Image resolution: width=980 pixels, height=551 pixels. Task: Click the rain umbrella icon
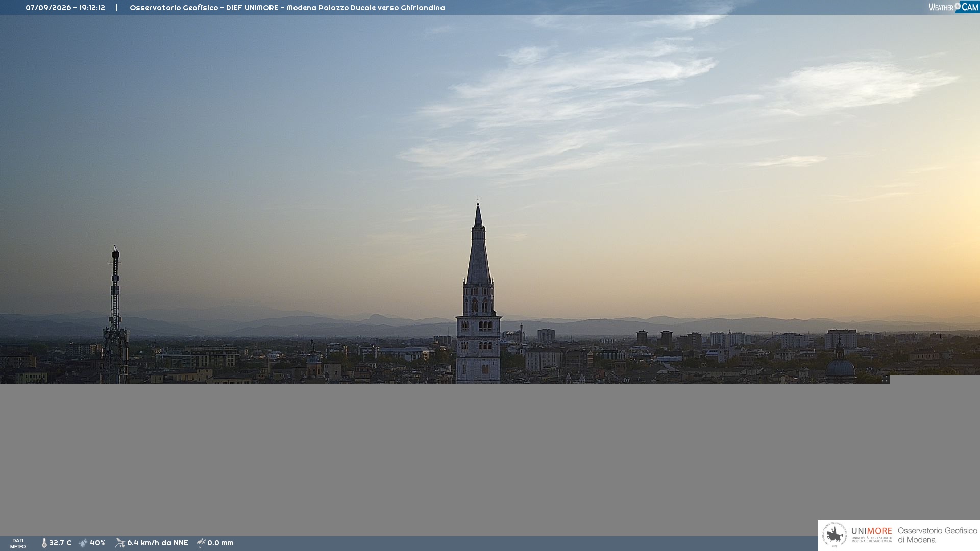pyautogui.click(x=201, y=543)
